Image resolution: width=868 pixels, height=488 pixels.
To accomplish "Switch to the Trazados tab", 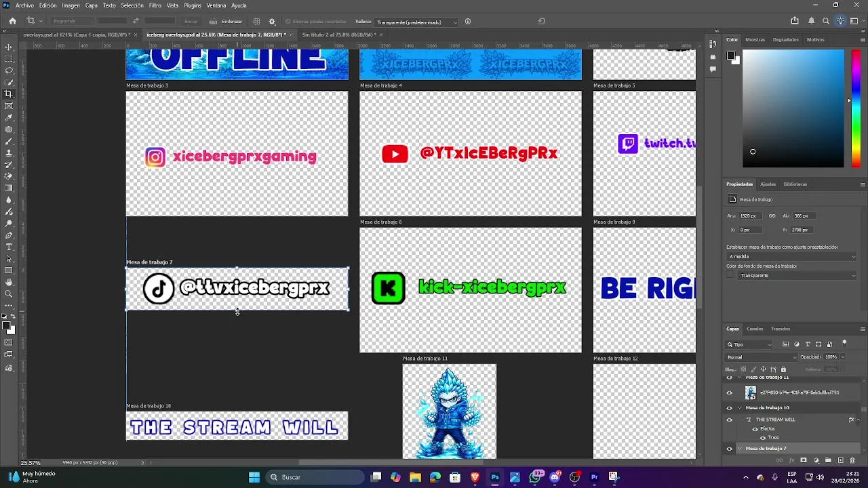I will [781, 329].
